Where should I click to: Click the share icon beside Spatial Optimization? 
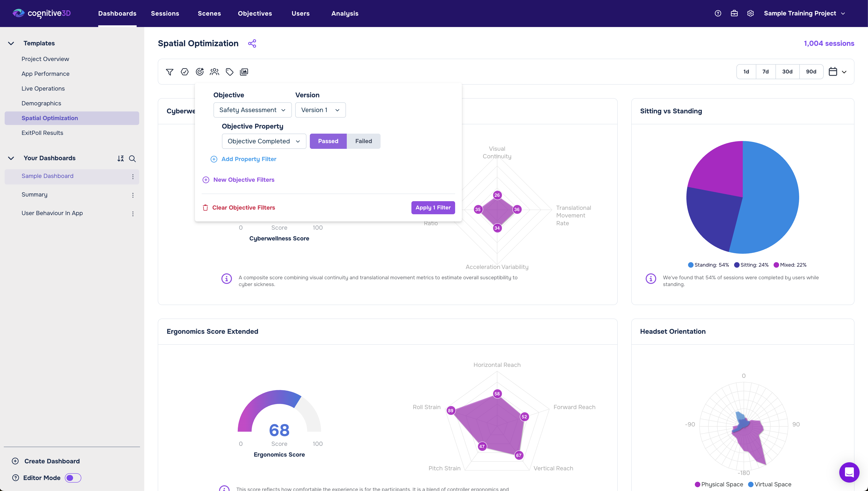point(252,43)
